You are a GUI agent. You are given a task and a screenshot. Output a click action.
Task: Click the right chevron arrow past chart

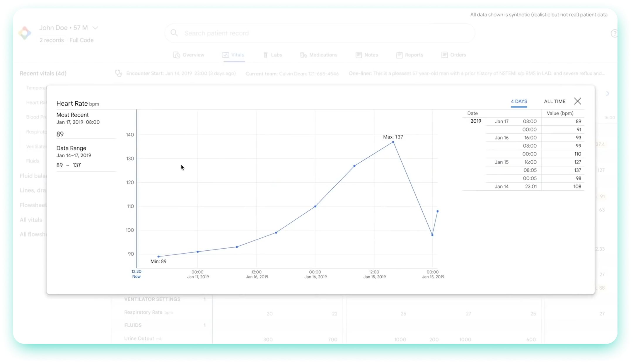608,94
